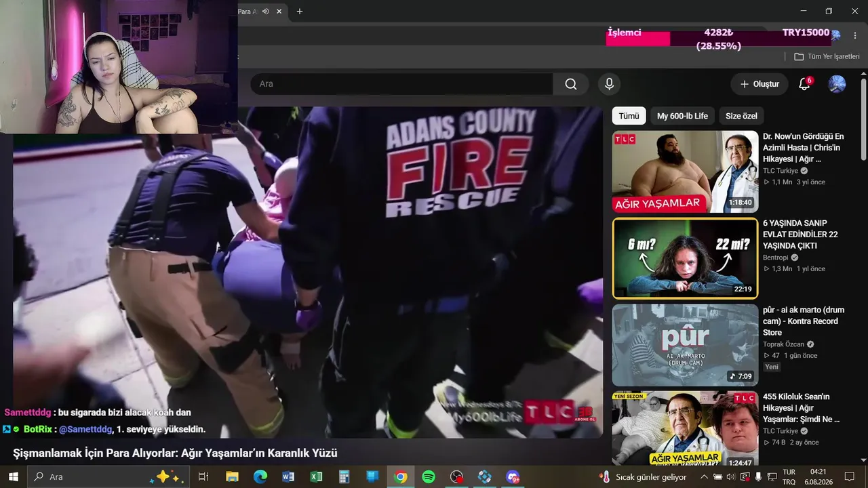The height and width of the screenshot is (488, 868).
Task: Mute the tab via the speaker icon
Action: (x=266, y=11)
